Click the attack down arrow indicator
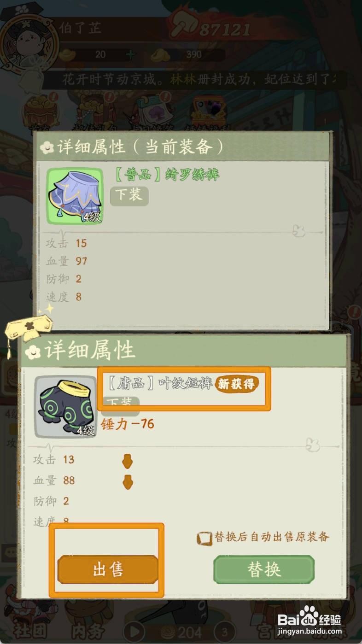Viewport: 362px width, 644px height. [x=127, y=460]
